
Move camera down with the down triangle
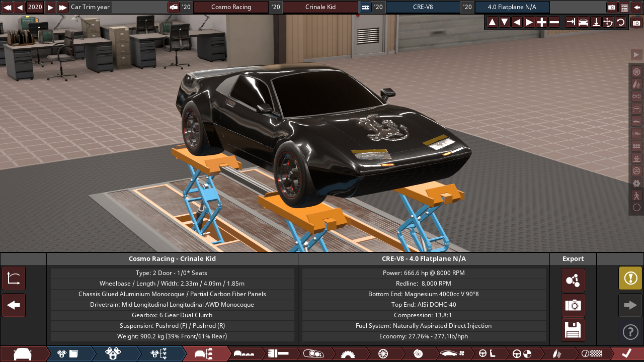pyautogui.click(x=505, y=22)
